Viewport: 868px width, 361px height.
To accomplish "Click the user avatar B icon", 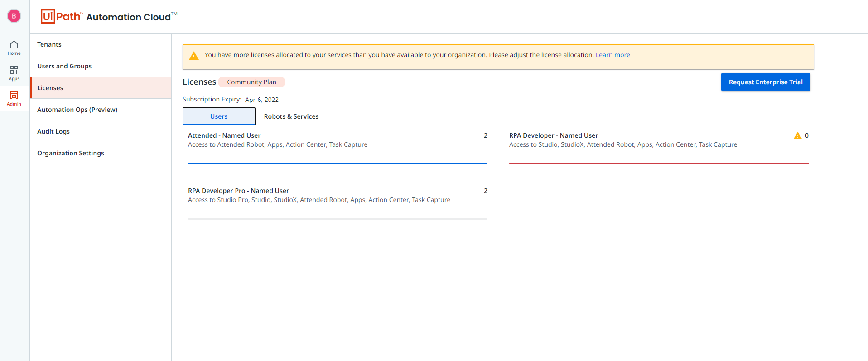I will tap(14, 16).
